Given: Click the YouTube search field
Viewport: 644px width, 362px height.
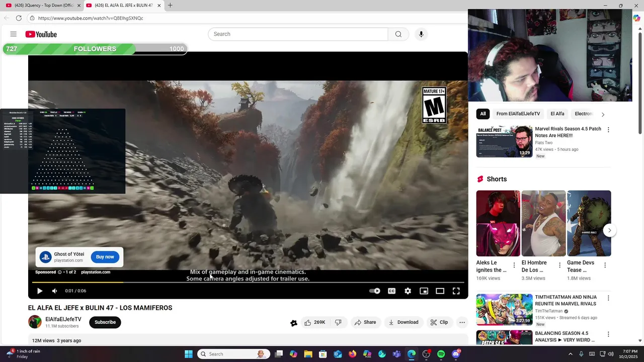Looking at the screenshot, I should pyautogui.click(x=298, y=34).
